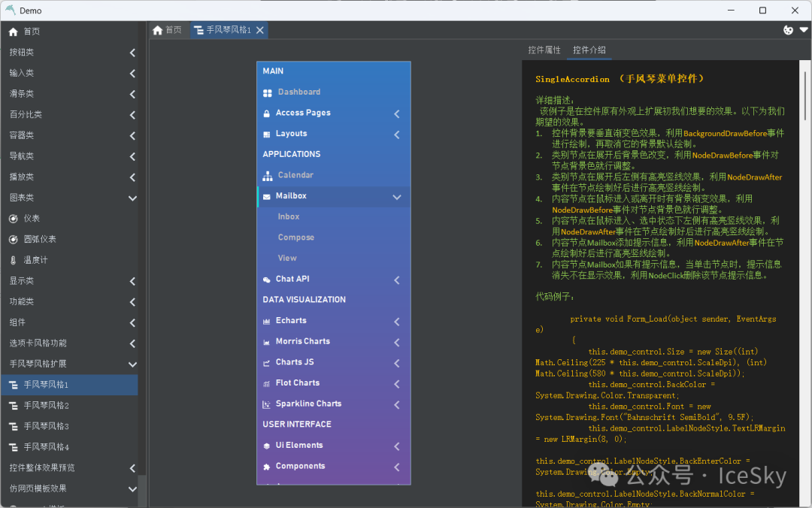Click the description panel vertical scrollbar
Image resolution: width=812 pixels, height=508 pixels.
coord(807,113)
